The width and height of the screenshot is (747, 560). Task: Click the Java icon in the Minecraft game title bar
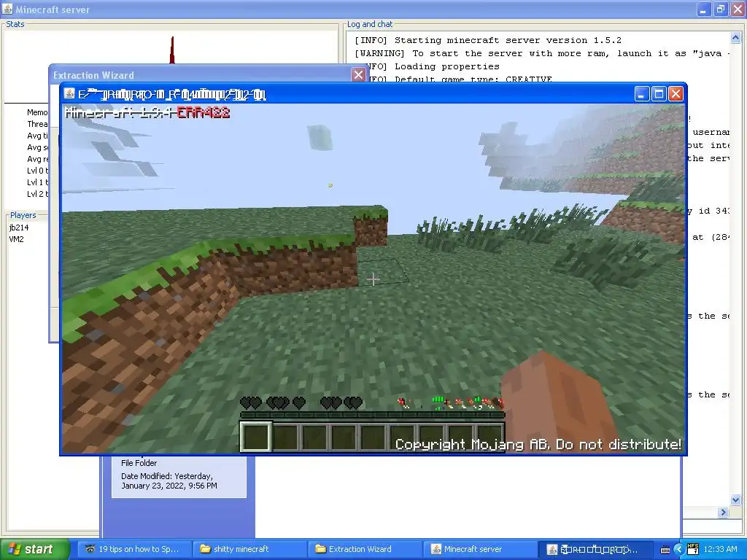(x=69, y=94)
